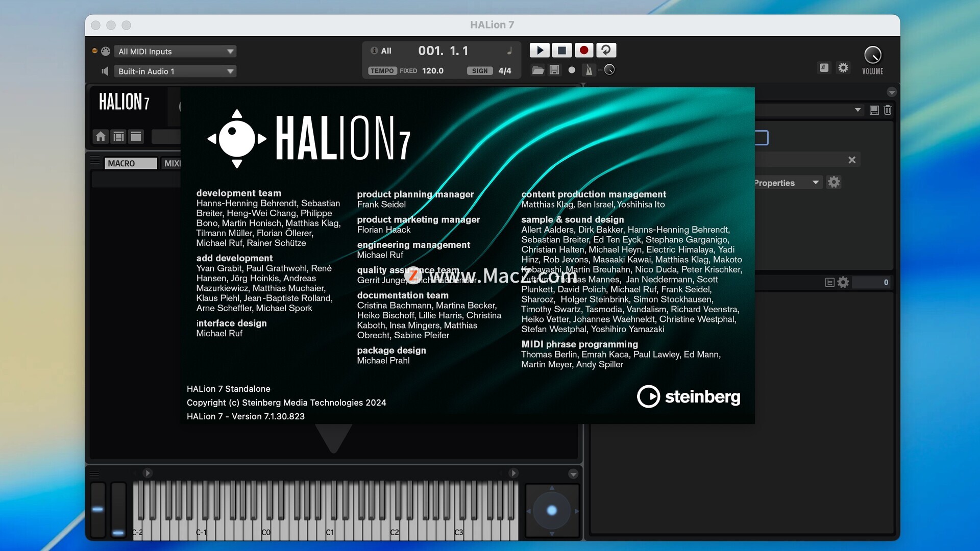Click the save preset floppy icon in right panel

click(874, 110)
